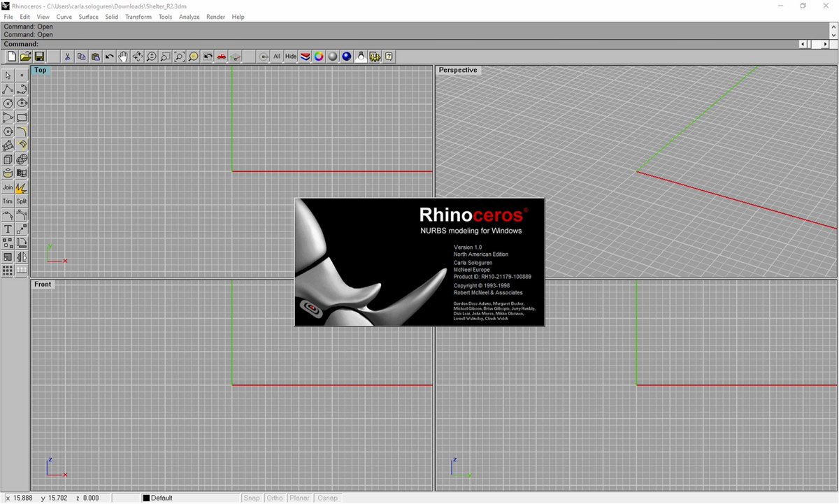Click the Undo view change icon

pos(208,57)
